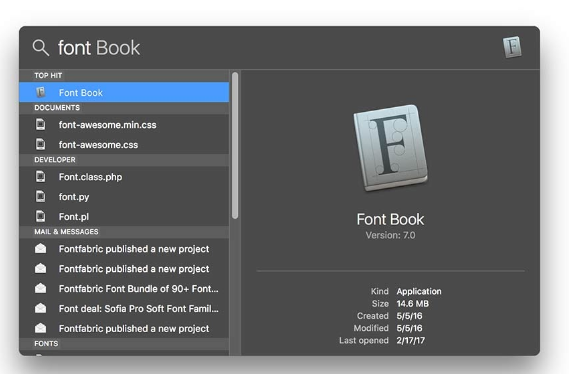
Task: Click the Font Book title in preview pane
Action: point(390,219)
